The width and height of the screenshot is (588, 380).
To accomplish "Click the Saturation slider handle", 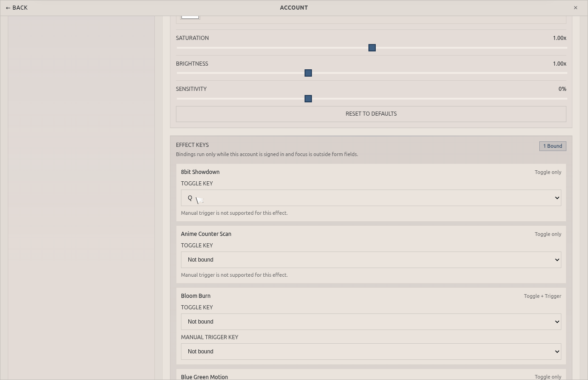I will click(x=372, y=47).
